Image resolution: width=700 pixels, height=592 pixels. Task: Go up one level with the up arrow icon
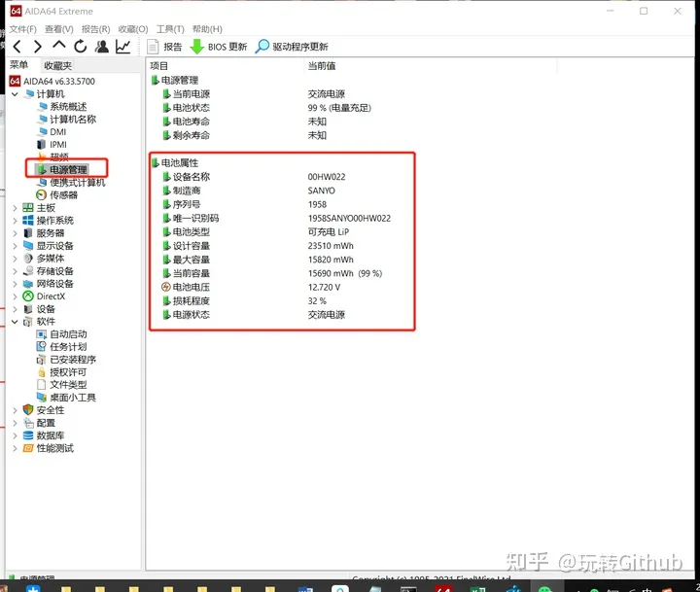point(59,45)
